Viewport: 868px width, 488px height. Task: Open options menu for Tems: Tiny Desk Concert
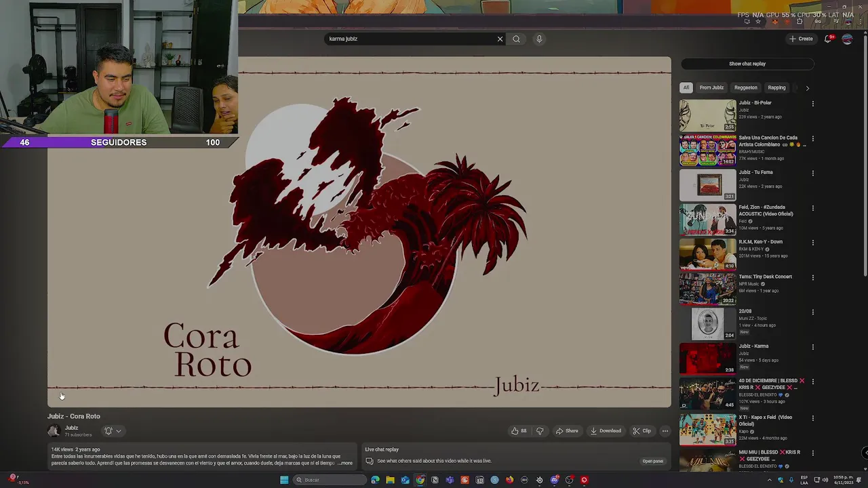click(812, 277)
